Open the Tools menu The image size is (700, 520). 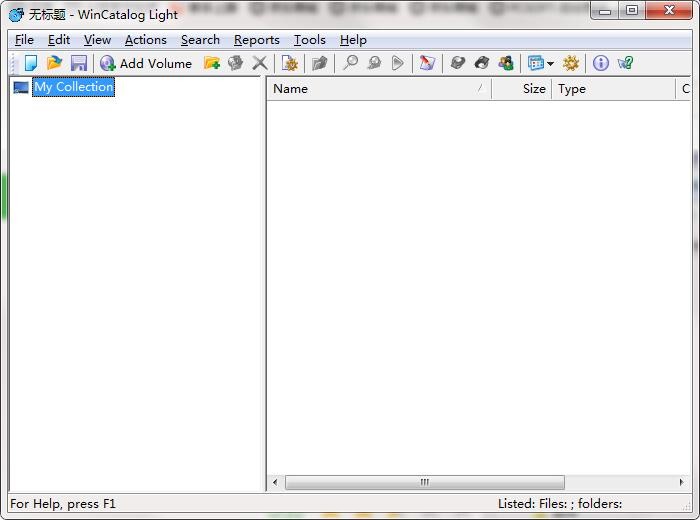(x=309, y=40)
